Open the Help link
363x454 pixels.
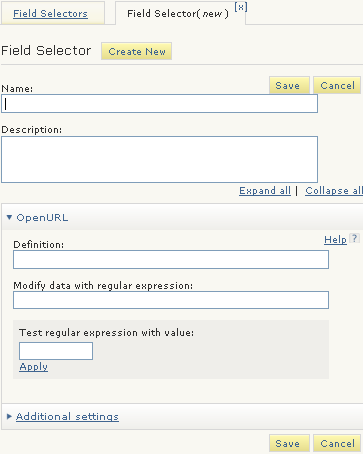click(335, 239)
